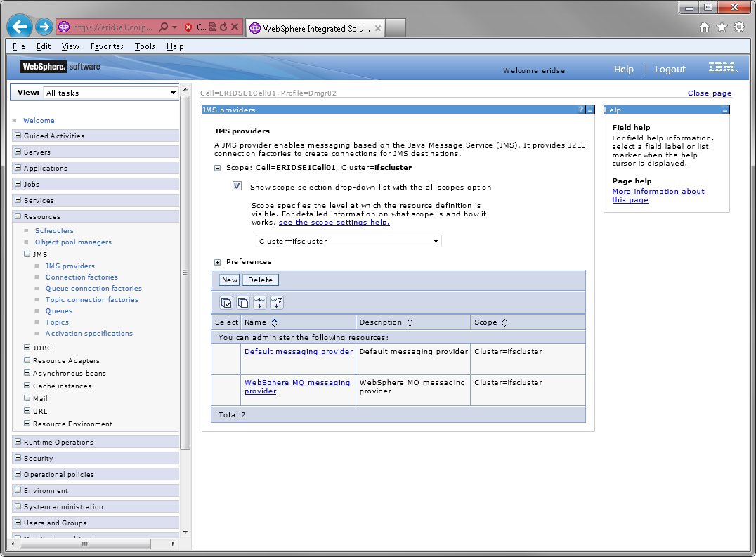Sort table by Description column arrows
The height and width of the screenshot is (557, 756).
click(410, 322)
